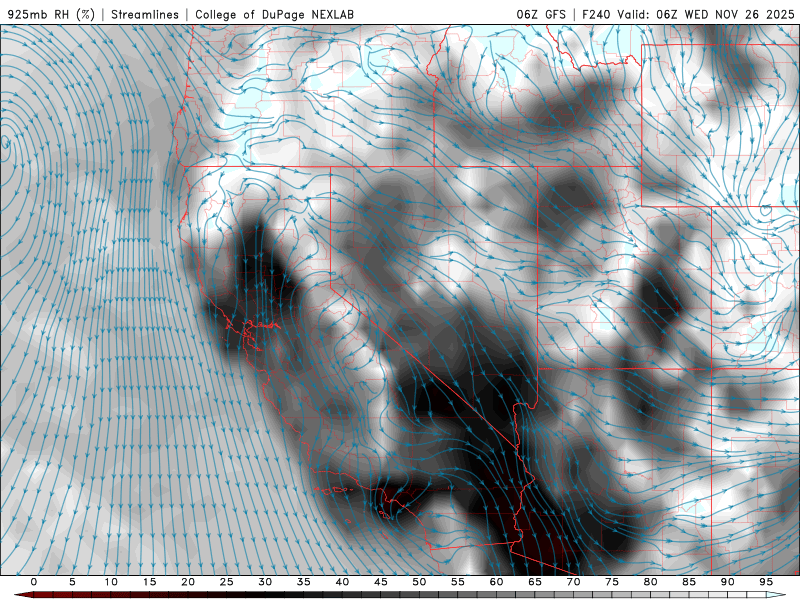Select the "70" value on the color scale

tap(573, 582)
